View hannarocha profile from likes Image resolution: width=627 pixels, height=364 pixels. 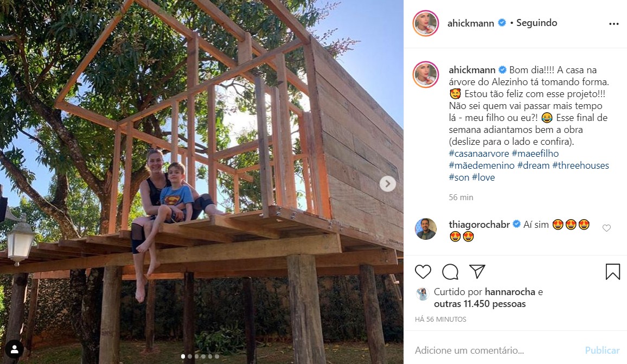coord(510,292)
